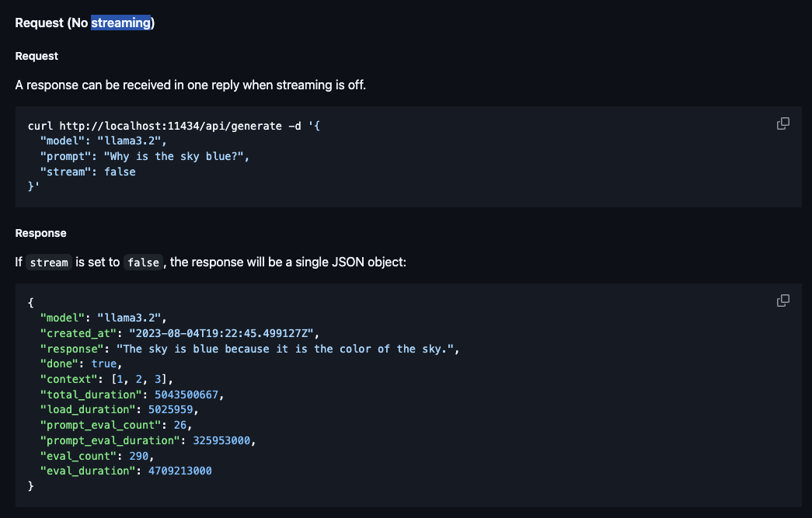
Task: Click the inline stream code label
Action: coord(49,262)
